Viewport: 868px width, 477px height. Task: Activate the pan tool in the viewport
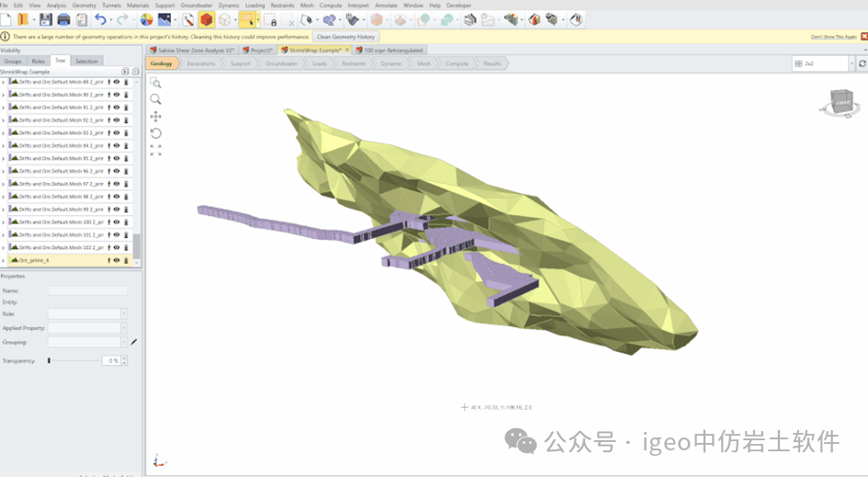(155, 117)
